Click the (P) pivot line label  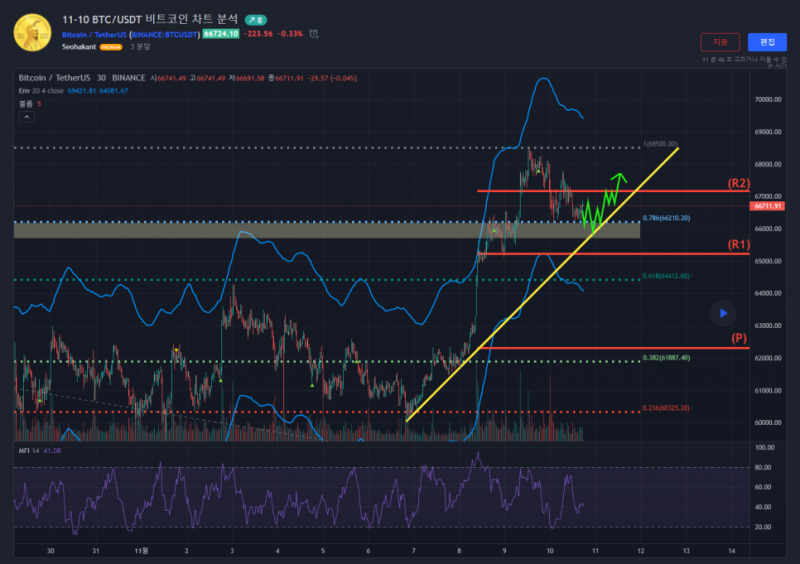coord(740,339)
